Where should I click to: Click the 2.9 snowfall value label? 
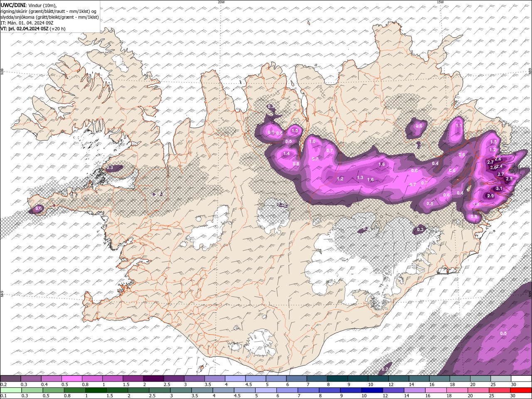tap(490, 196)
